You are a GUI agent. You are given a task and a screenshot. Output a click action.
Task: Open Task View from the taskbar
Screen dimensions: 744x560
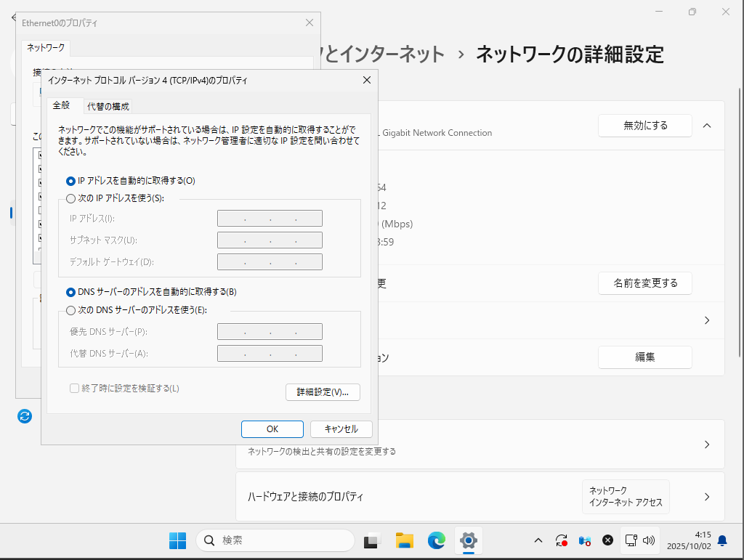point(372,540)
